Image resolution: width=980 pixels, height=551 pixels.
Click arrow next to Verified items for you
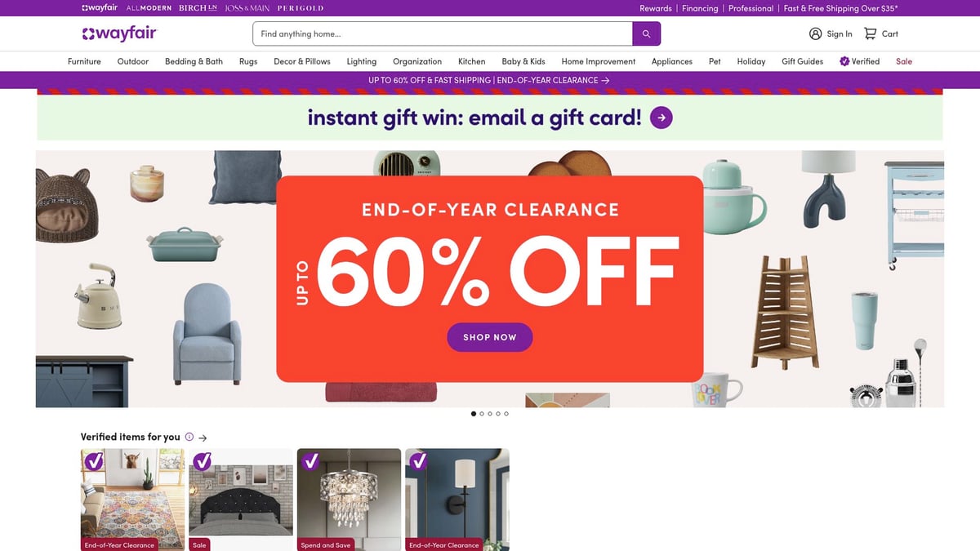(x=203, y=438)
